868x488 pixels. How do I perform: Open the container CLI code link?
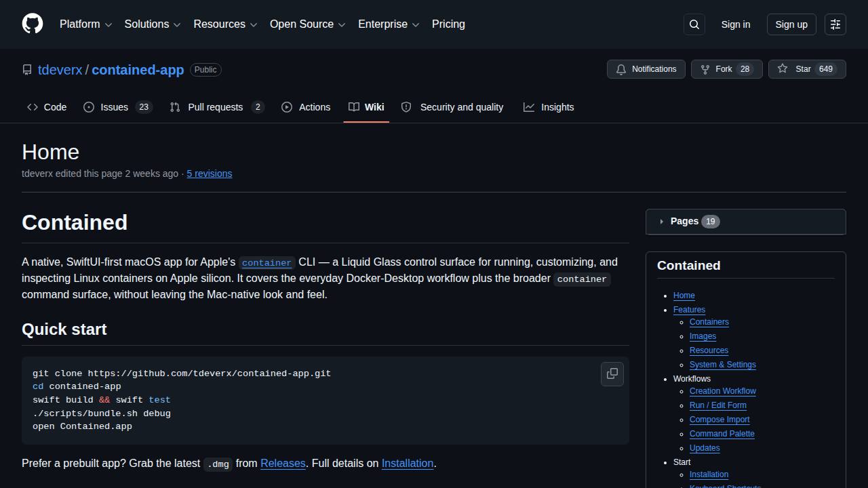coord(267,262)
